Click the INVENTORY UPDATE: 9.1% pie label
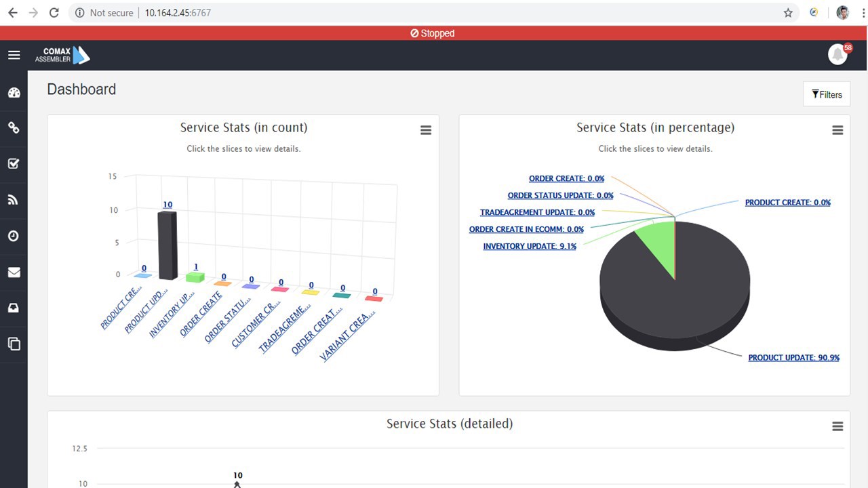 click(530, 247)
